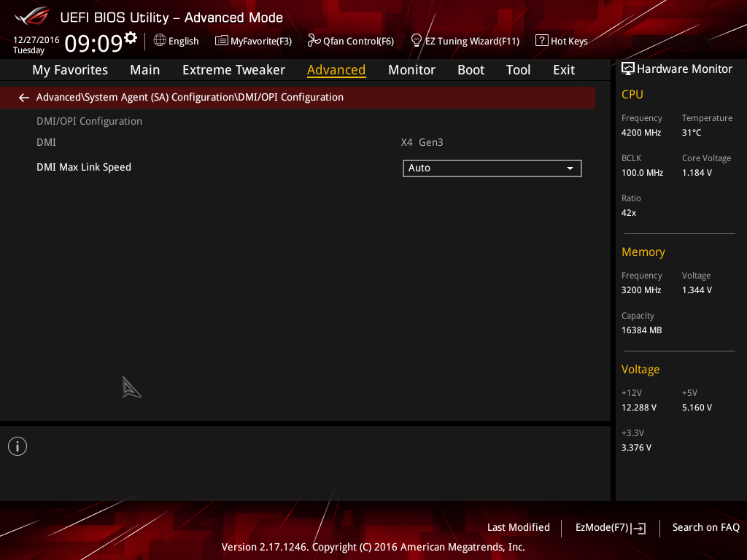Click the Ratio 42x value
This screenshot has width=747, height=560.
(628, 213)
